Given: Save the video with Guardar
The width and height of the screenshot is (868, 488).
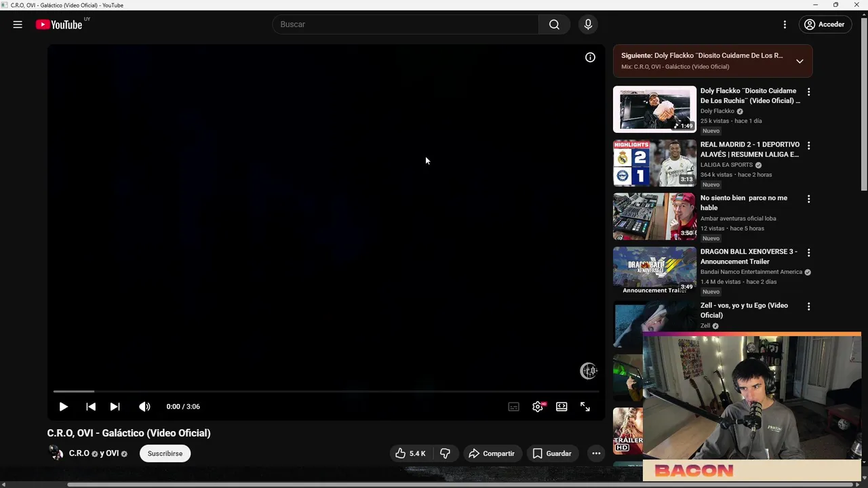Looking at the screenshot, I should coord(552,453).
